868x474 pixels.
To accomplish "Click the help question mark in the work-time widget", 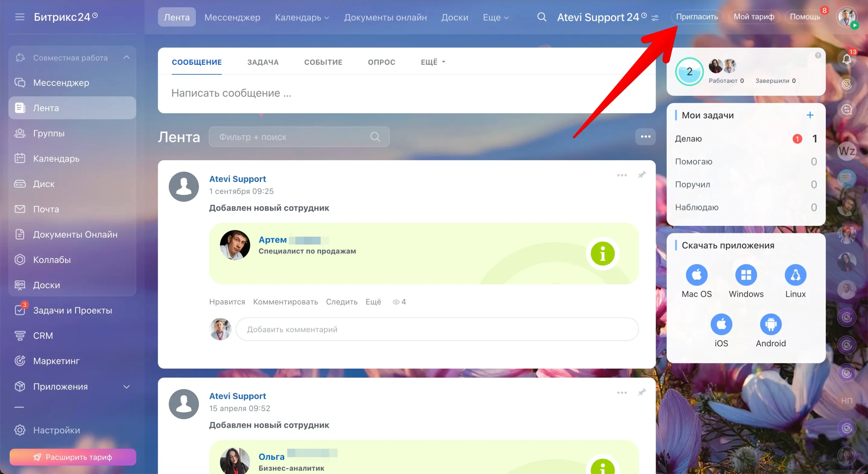I will click(x=818, y=55).
